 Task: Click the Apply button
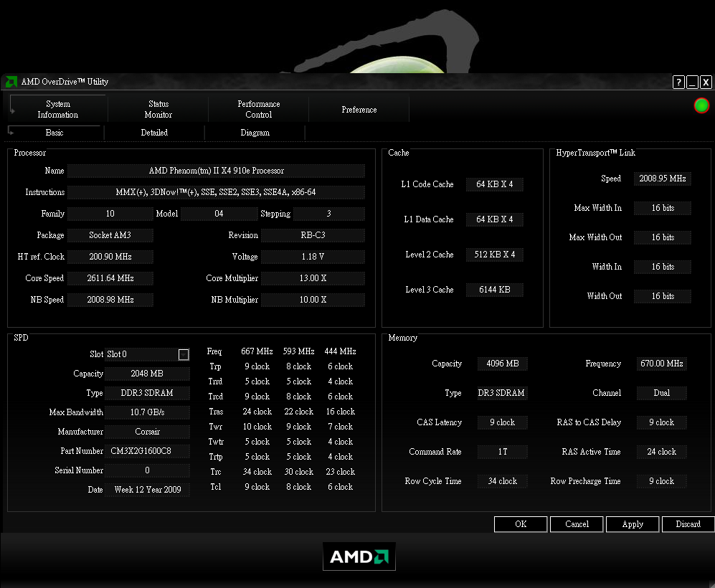(x=633, y=524)
